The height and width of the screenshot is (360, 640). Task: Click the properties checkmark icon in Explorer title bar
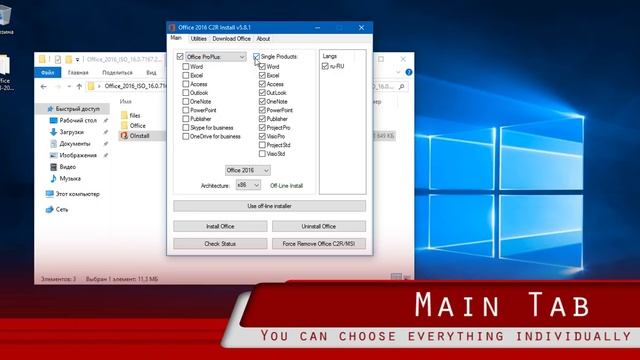[58, 60]
